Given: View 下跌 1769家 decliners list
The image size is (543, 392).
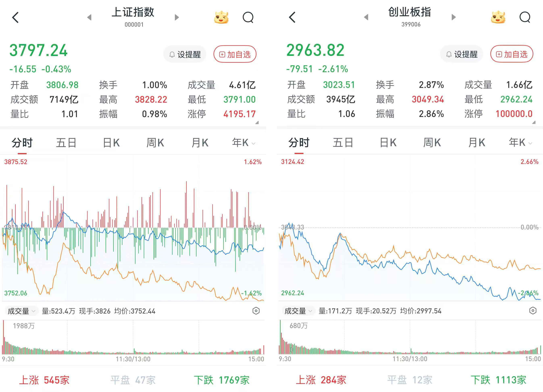Looking at the screenshot, I should [221, 380].
